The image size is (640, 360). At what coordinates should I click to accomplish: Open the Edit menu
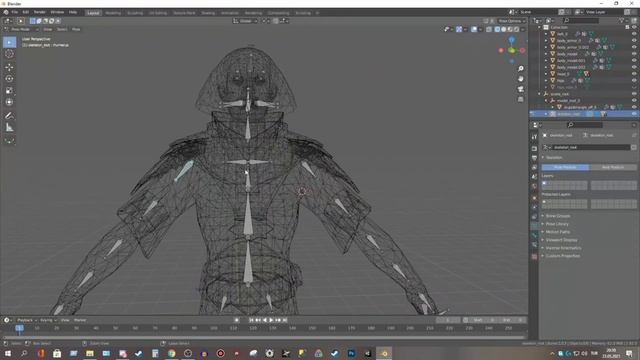26,12
